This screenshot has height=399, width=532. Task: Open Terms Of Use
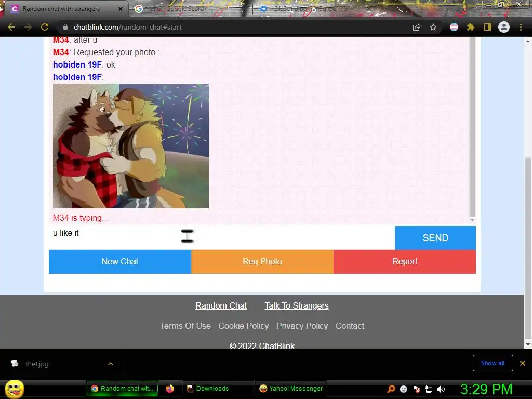185,326
